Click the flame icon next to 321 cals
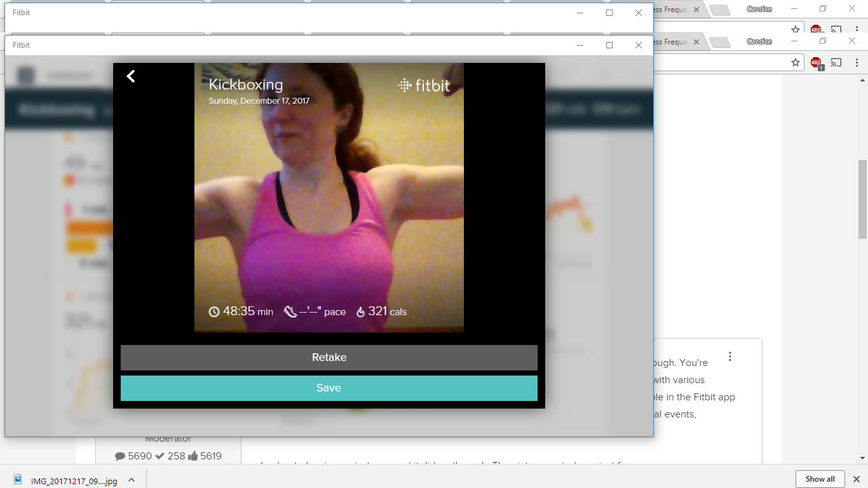Screen dimensions: 868x488 click(x=360, y=312)
